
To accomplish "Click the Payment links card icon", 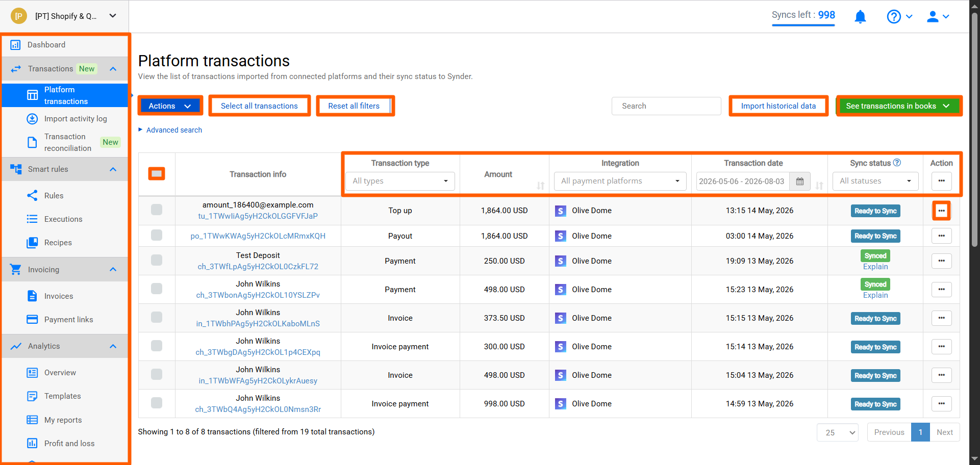I will click(x=32, y=320).
